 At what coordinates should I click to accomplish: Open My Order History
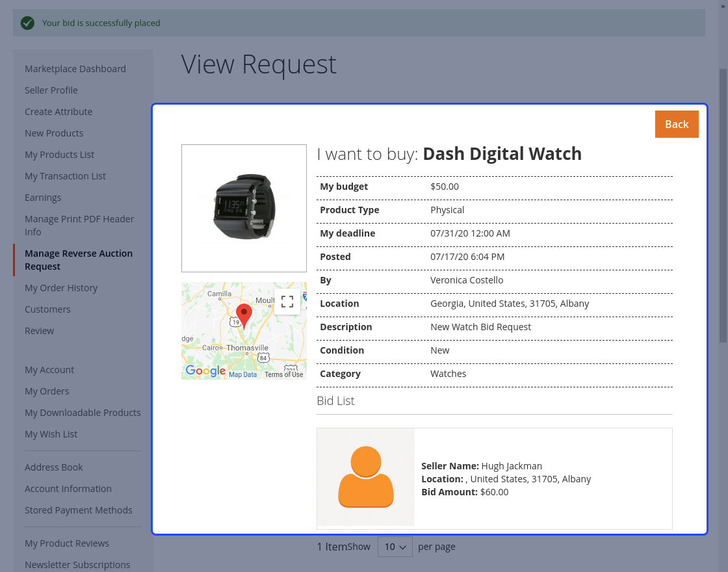pos(61,288)
